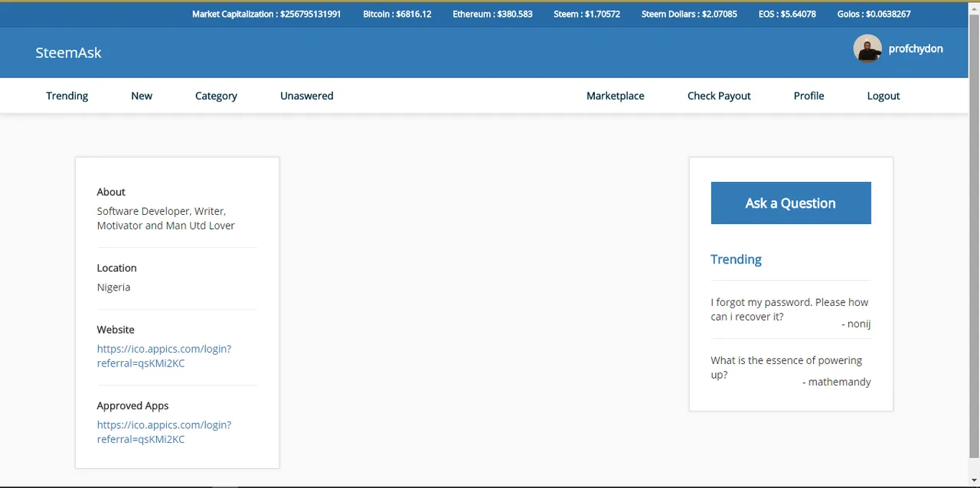Click the Steem Dollars price ticker

point(689,14)
